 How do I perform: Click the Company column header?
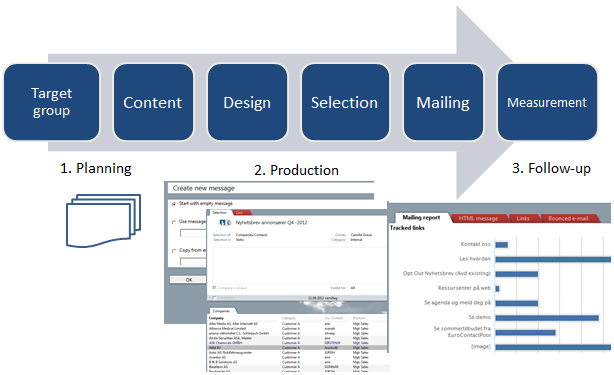217,318
